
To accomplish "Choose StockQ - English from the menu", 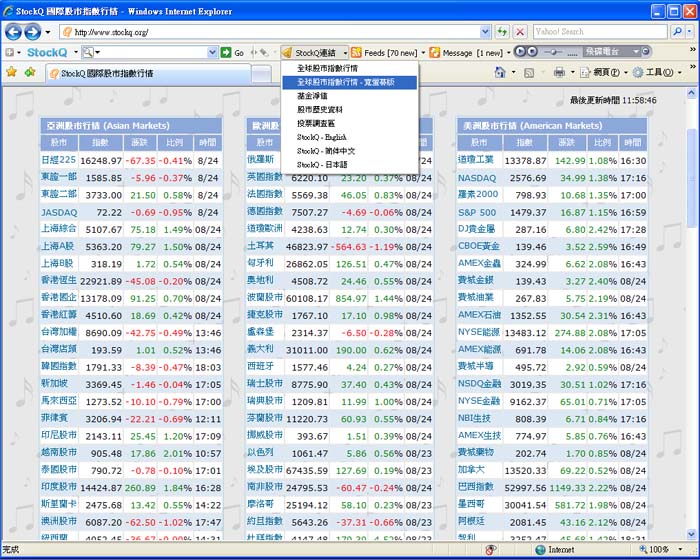I will pos(350,137).
